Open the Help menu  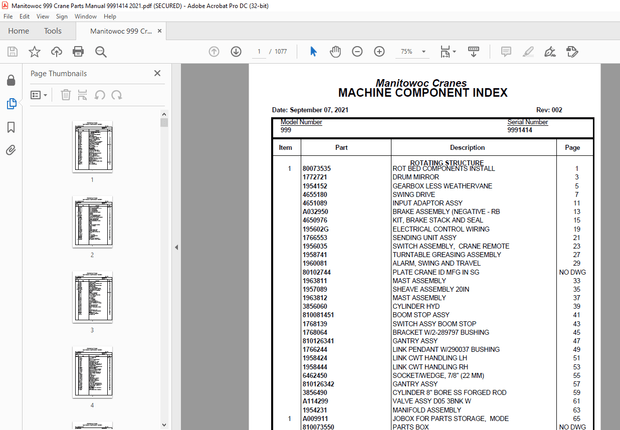(x=110, y=16)
